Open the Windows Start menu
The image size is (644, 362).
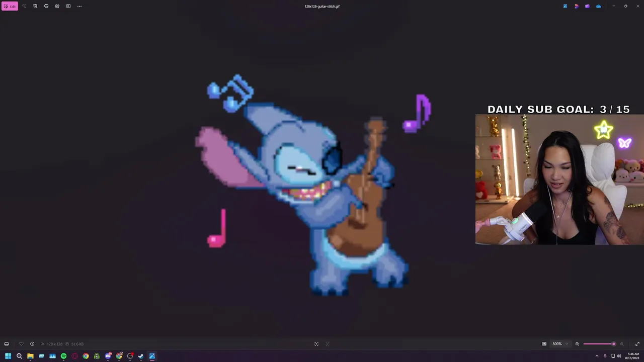coord(8,356)
